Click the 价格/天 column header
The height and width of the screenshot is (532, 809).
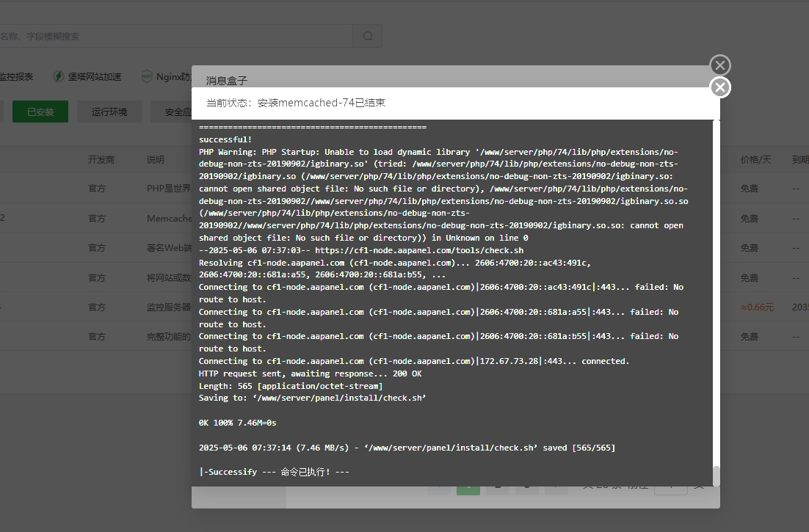coord(756,160)
